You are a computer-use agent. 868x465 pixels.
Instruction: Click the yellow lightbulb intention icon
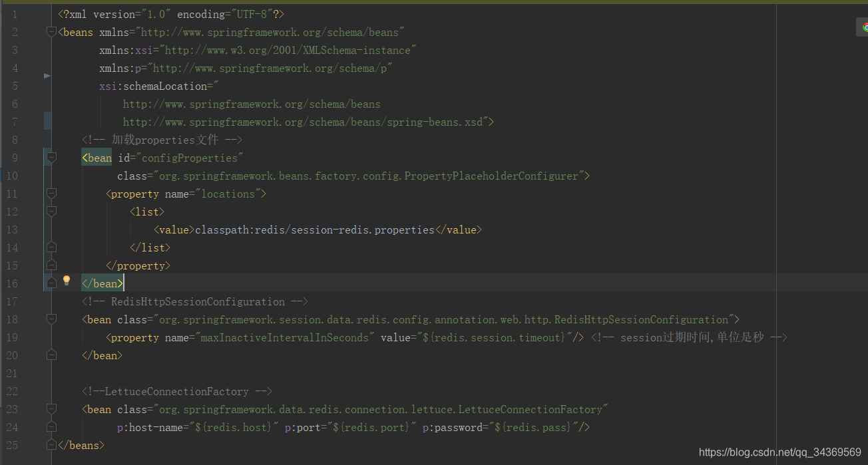pyautogui.click(x=67, y=281)
